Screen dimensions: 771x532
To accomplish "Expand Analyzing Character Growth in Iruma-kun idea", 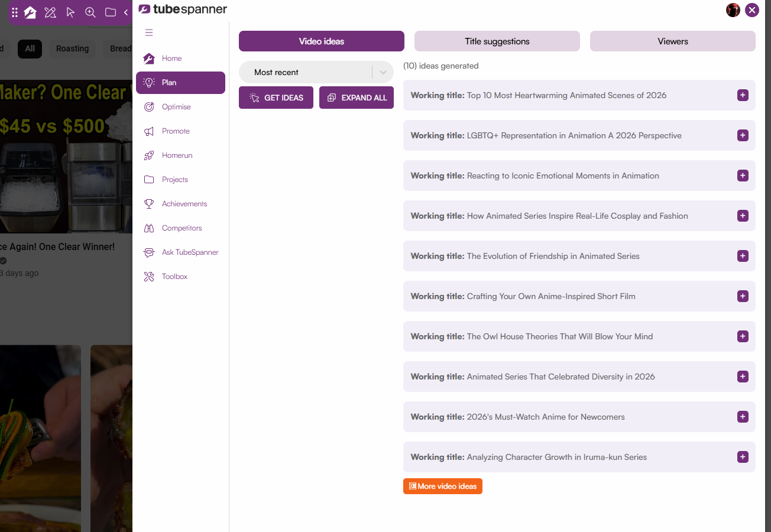I will coord(743,457).
